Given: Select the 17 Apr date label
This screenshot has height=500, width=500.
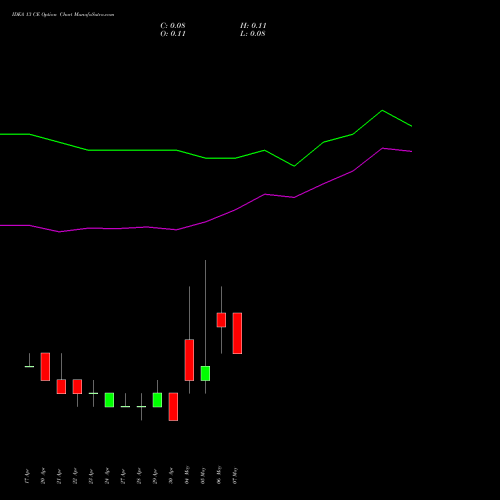Looking at the screenshot, I should pos(27,476).
